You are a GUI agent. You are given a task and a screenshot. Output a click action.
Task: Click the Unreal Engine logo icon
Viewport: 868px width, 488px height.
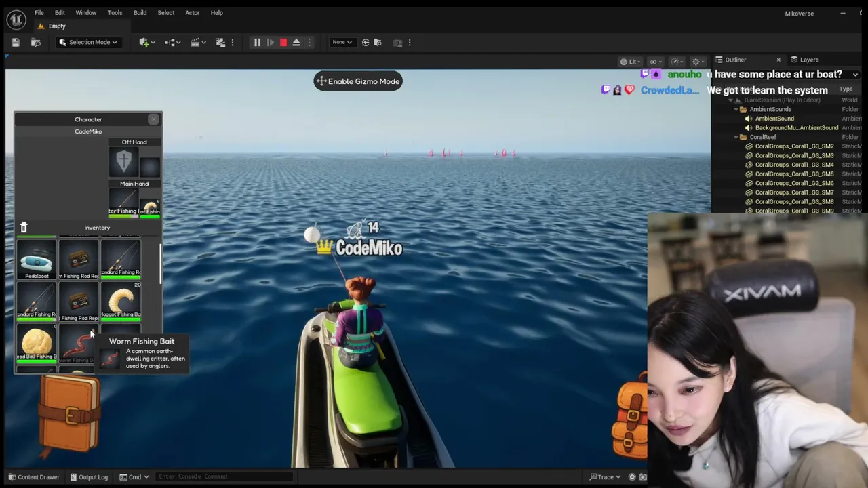[x=16, y=18]
